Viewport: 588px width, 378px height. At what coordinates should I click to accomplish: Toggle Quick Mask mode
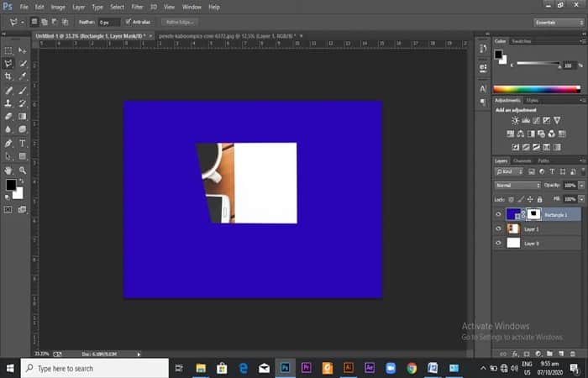(x=8, y=210)
